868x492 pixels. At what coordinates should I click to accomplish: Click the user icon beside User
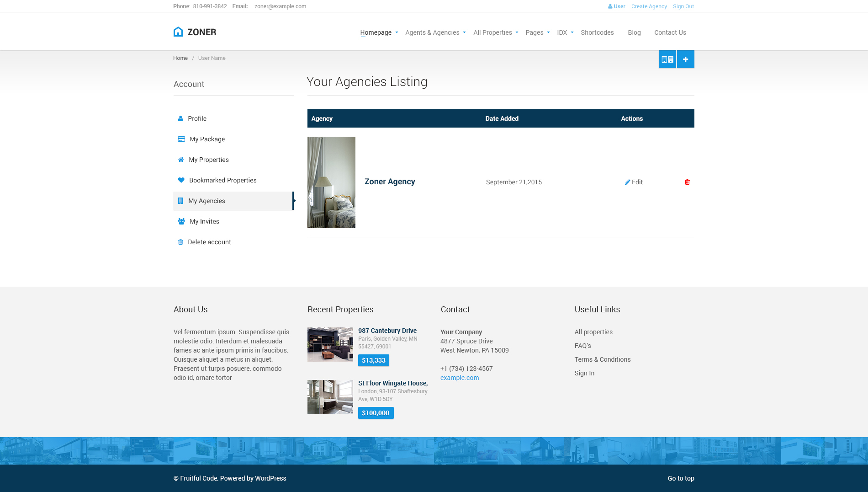[x=610, y=6]
